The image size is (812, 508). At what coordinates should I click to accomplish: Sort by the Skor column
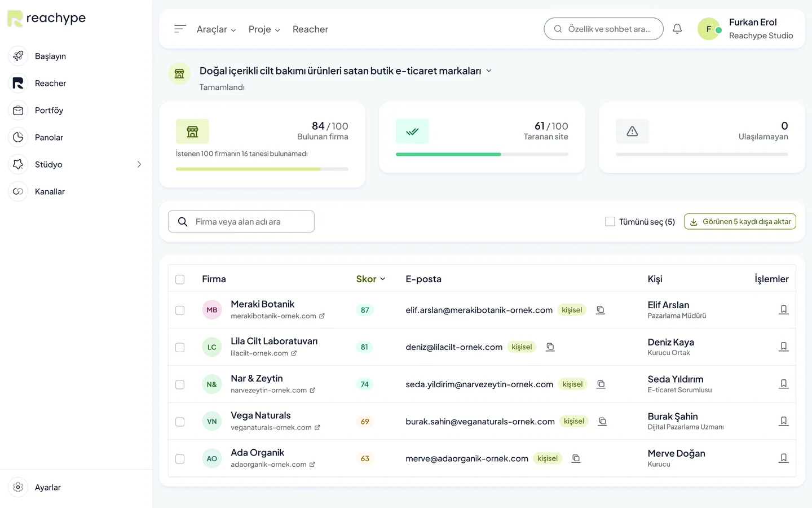point(370,279)
